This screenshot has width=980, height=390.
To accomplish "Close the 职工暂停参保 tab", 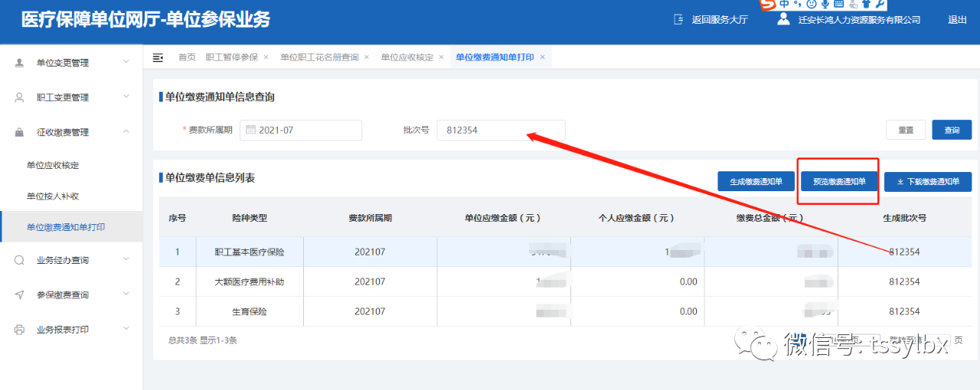I will coord(266,57).
